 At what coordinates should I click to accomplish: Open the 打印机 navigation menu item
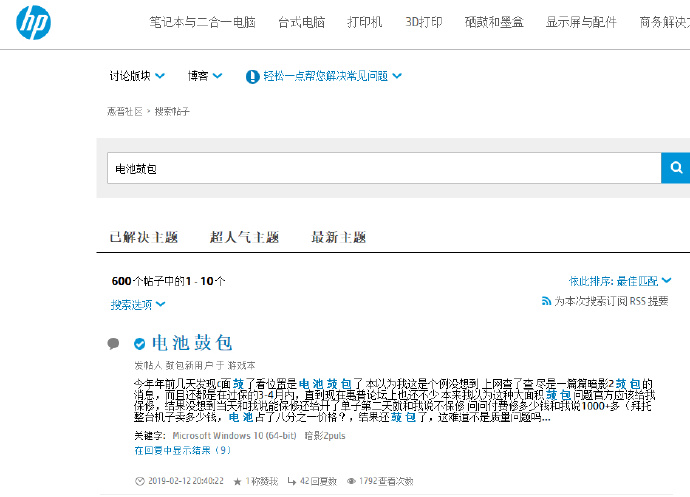pos(364,22)
